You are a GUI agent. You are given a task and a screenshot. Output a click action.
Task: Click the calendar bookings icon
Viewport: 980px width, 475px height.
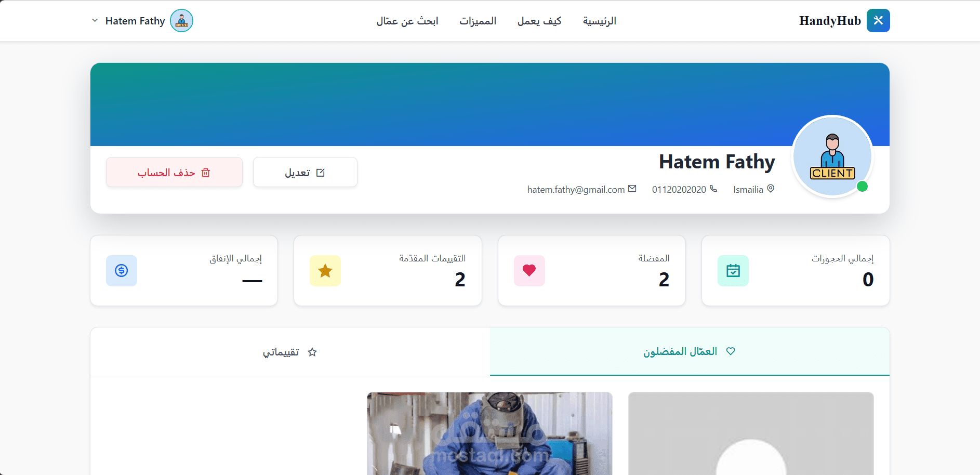click(x=733, y=270)
